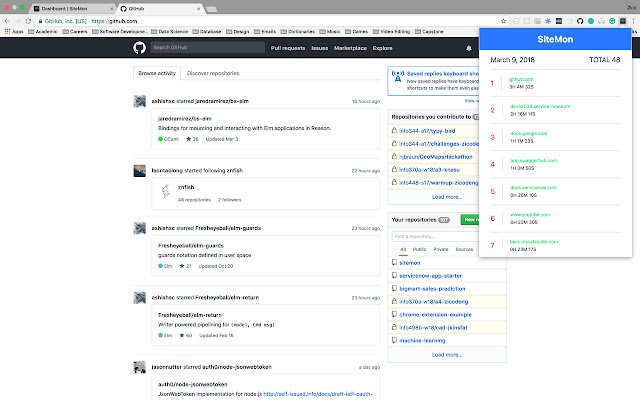Filter repositories by Private

point(441,249)
